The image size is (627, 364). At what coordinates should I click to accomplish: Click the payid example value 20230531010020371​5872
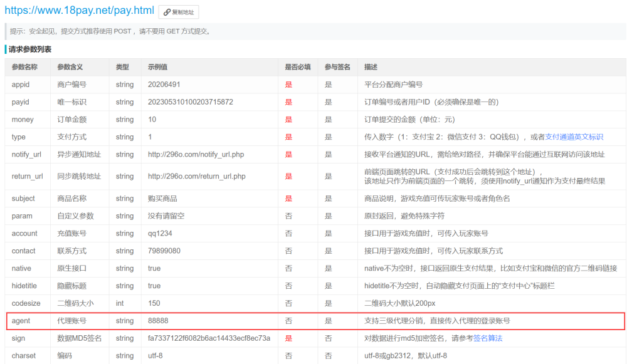tap(191, 102)
